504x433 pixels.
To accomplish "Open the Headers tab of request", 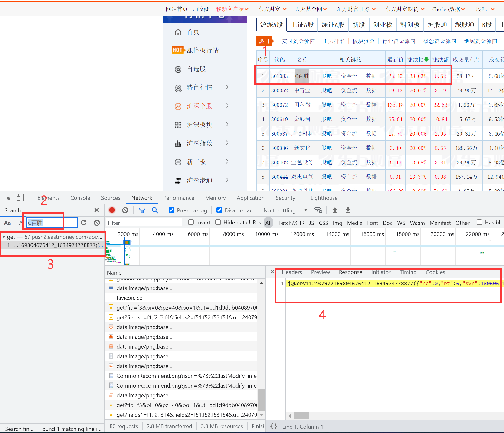I will point(292,272).
